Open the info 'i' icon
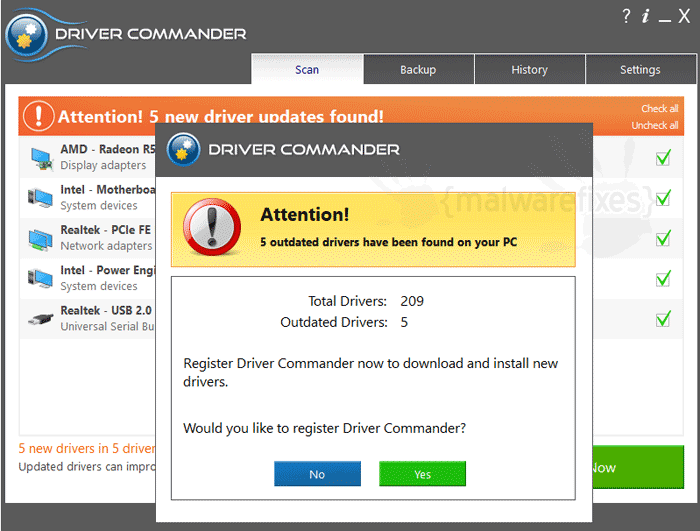The height and width of the screenshot is (531, 700). tap(645, 16)
